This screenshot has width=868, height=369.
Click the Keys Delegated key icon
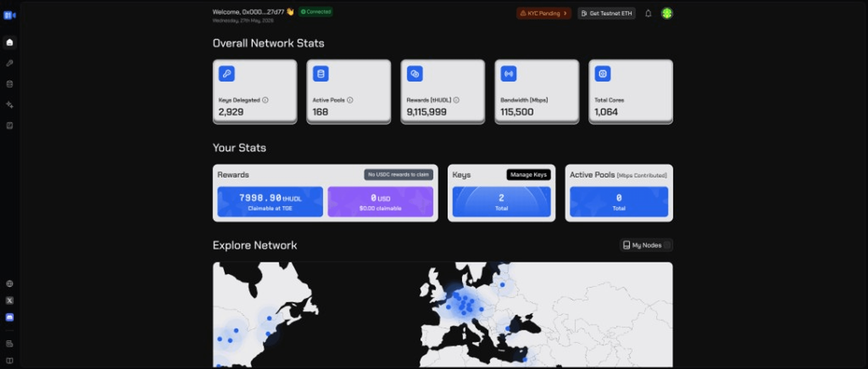(x=226, y=74)
